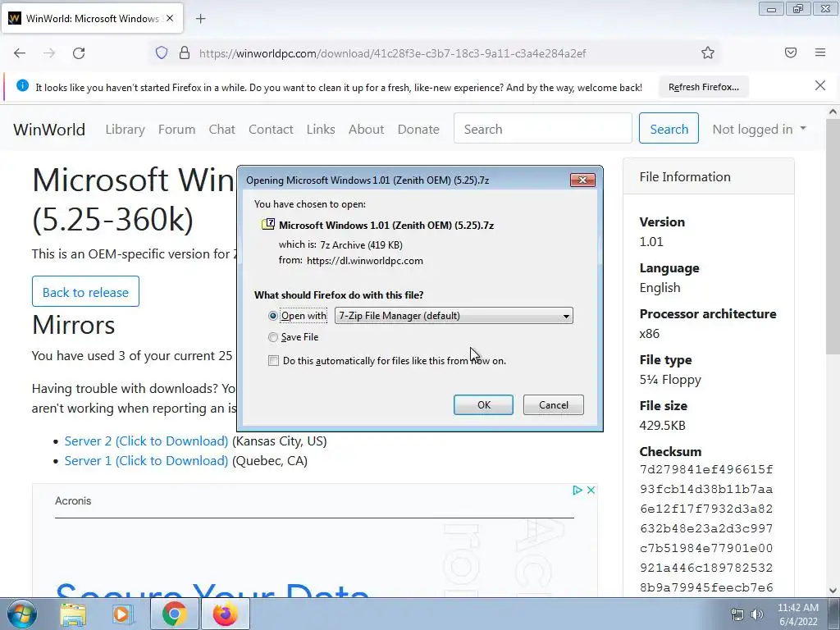Close the WinWorld browser tab
The height and width of the screenshot is (630, 840).
pos(170,18)
